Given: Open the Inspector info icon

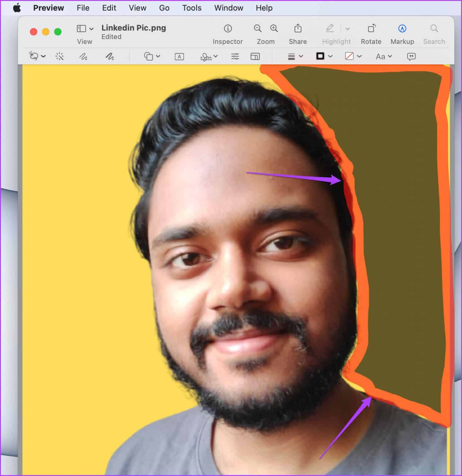Looking at the screenshot, I should click(x=228, y=29).
